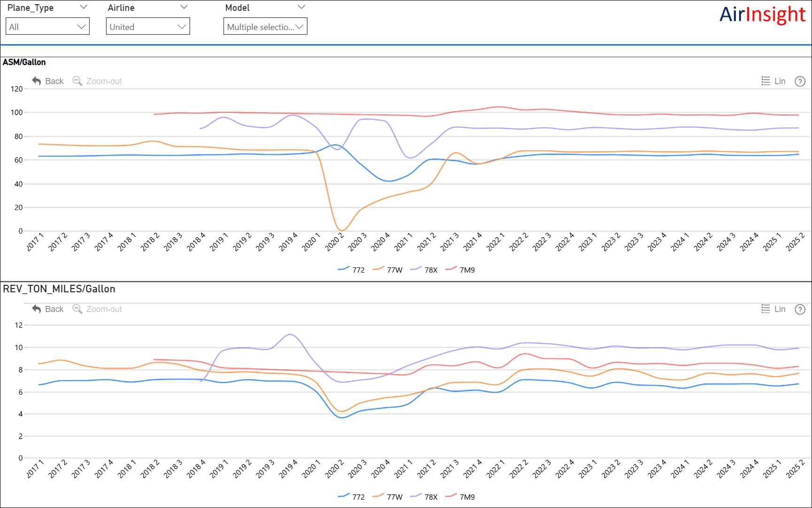Open the Model multiple selection dropdown
This screenshot has height=508, width=812.
(265, 27)
